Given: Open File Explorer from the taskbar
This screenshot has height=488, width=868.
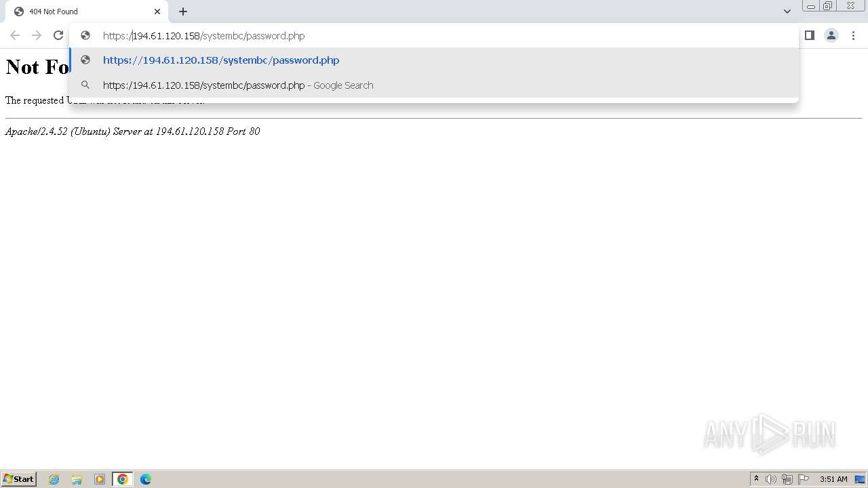Looking at the screenshot, I should (x=77, y=479).
